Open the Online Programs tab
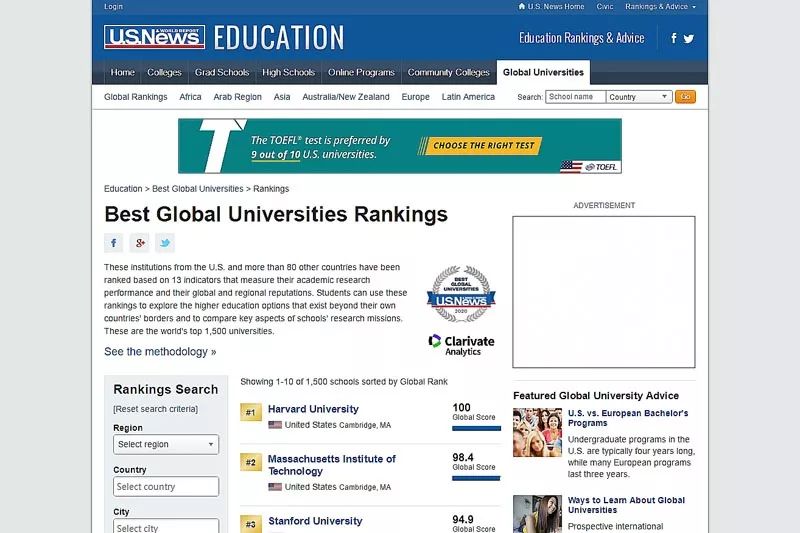This screenshot has width=800, height=533. (x=361, y=72)
